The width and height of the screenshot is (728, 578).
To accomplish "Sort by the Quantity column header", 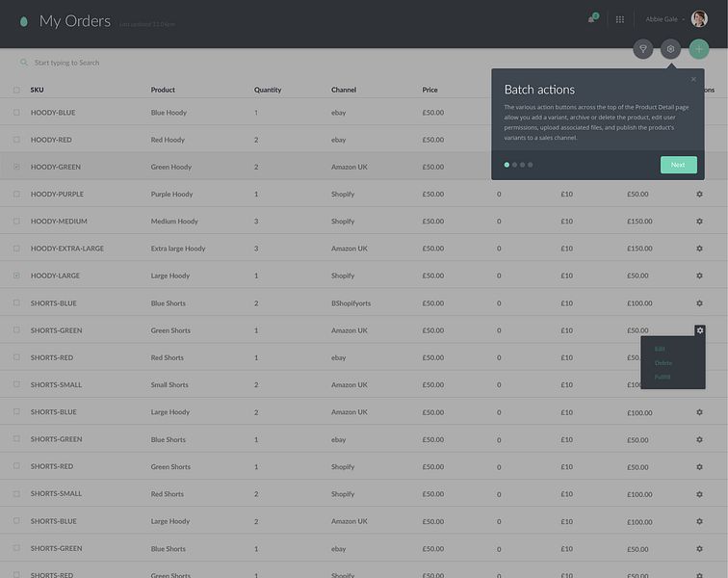I will pyautogui.click(x=268, y=90).
